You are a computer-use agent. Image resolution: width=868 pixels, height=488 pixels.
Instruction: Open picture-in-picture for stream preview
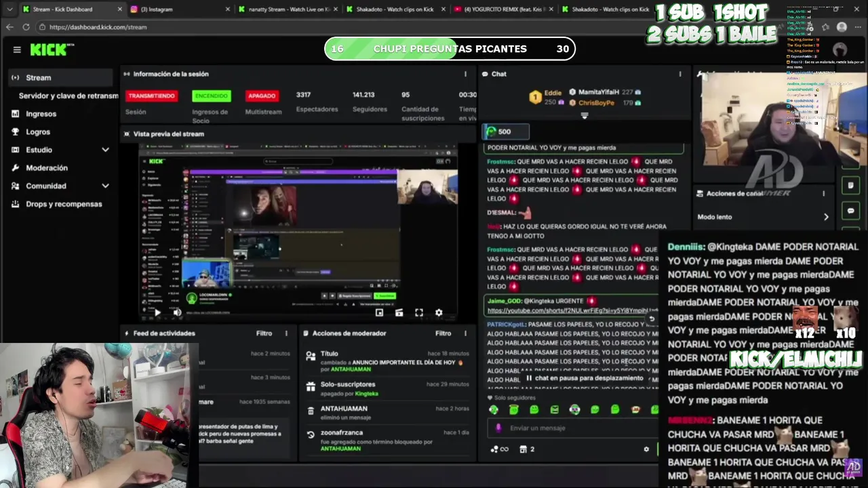click(x=379, y=312)
